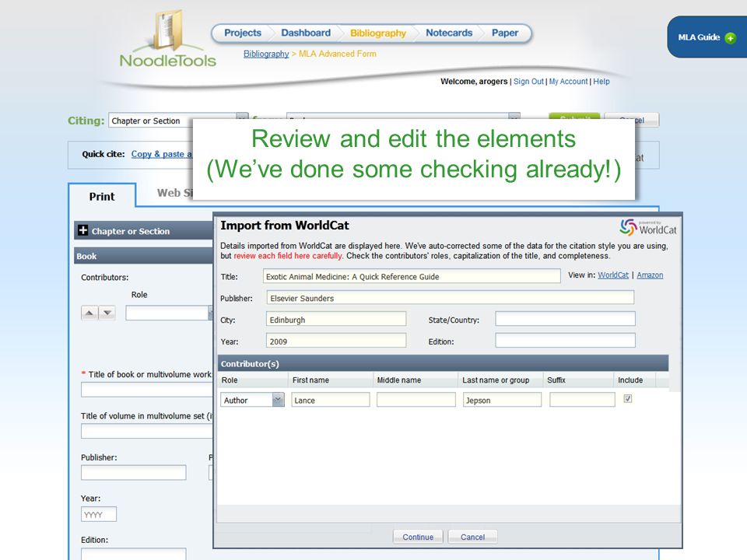747x560 pixels.
Task: Click the Publisher field with Elsevier Saunders
Action: click(451, 298)
